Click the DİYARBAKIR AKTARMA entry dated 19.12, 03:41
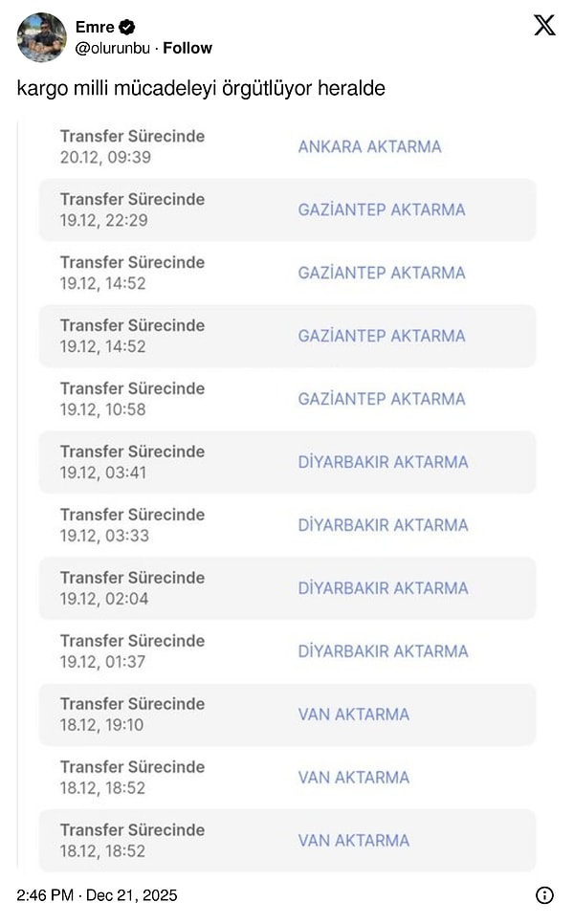Viewport: 574px width, 924px height. click(x=381, y=462)
